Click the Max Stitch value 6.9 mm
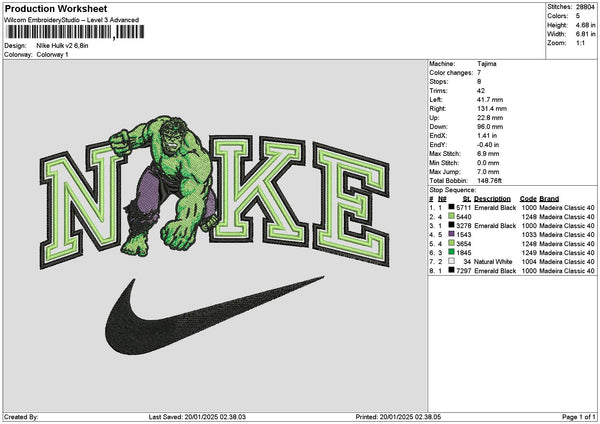The height and width of the screenshot is (424, 600). (488, 154)
